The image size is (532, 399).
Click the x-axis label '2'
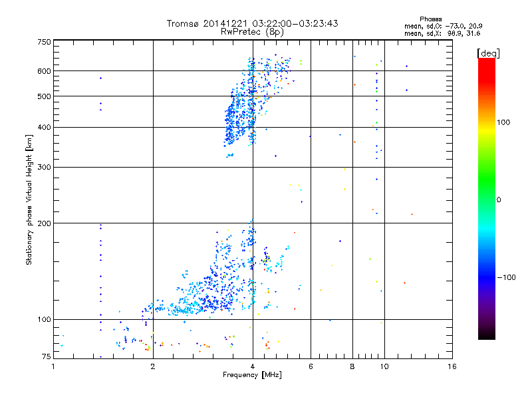click(153, 366)
